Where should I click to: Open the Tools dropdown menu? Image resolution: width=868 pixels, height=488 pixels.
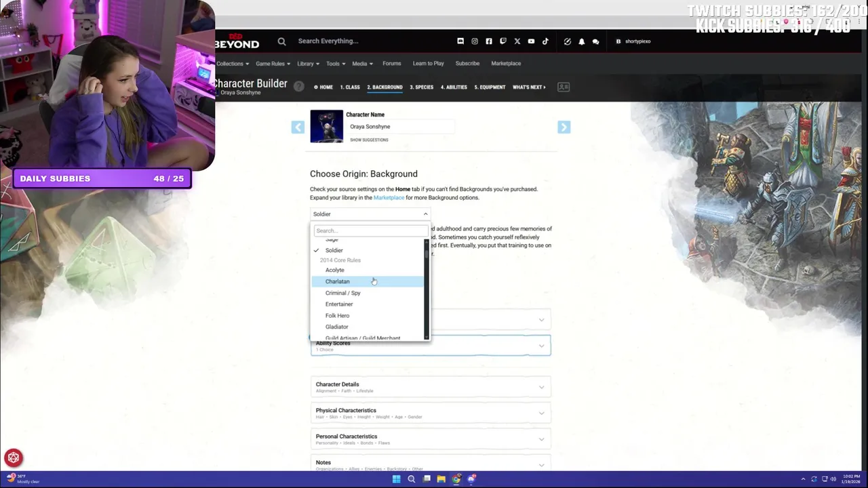pos(336,64)
